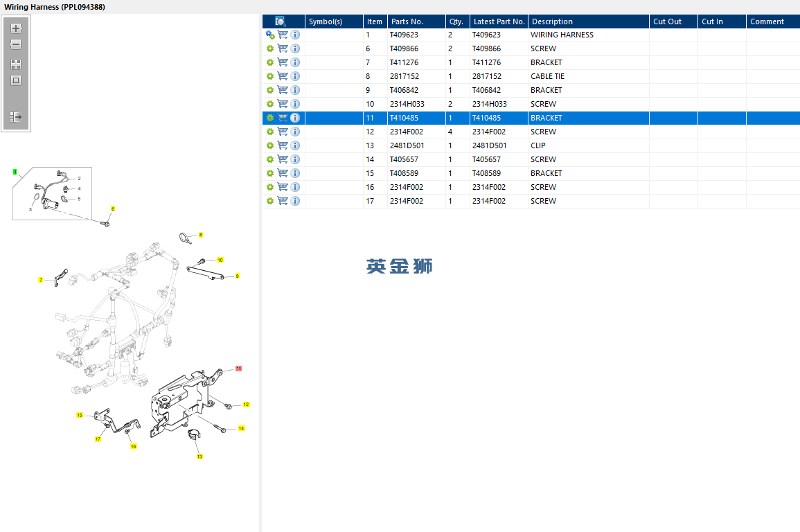Click info icon for item 11 T410485
Viewport: 800px width, 532px height.
pos(295,118)
